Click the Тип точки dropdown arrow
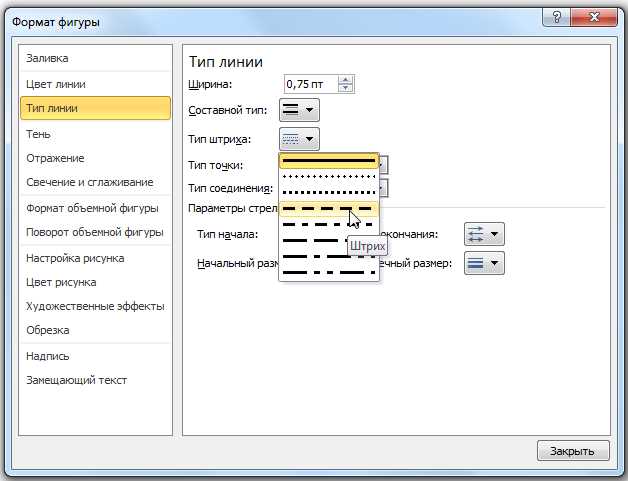This screenshot has height=481, width=628. [x=383, y=165]
